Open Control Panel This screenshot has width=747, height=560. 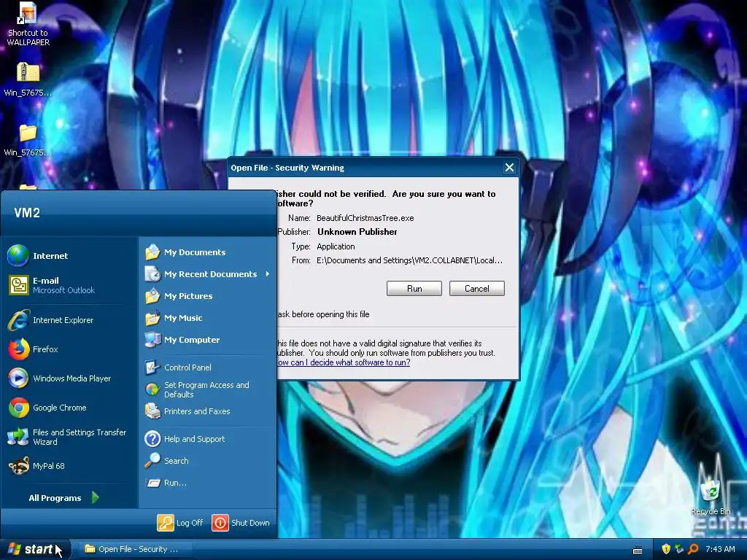[187, 367]
